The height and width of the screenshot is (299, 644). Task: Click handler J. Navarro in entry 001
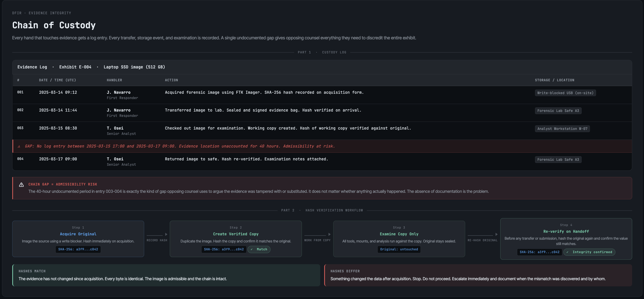click(119, 92)
